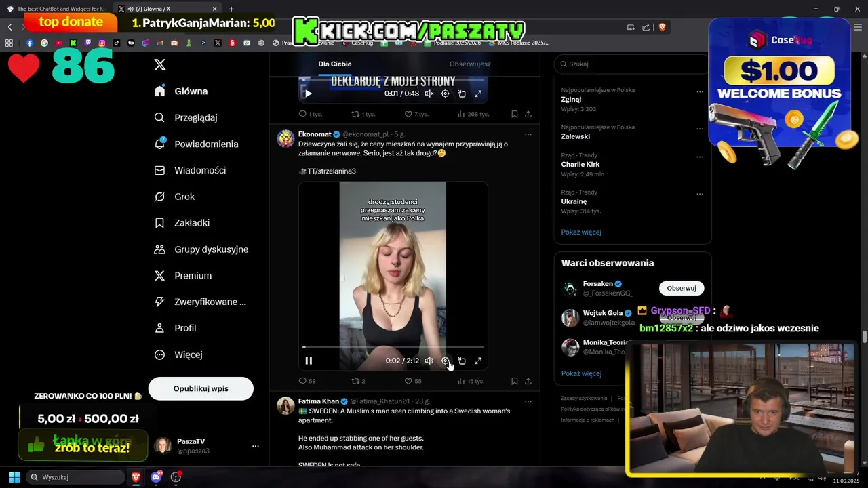Play the top video at 0:01 / 0:48
Screen dimensions: 868x488
tap(308, 94)
